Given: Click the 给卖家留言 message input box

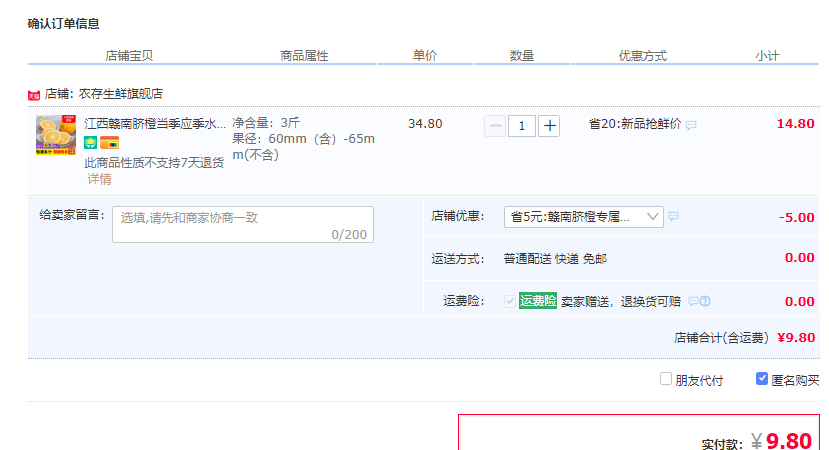Looking at the screenshot, I should (x=243, y=225).
